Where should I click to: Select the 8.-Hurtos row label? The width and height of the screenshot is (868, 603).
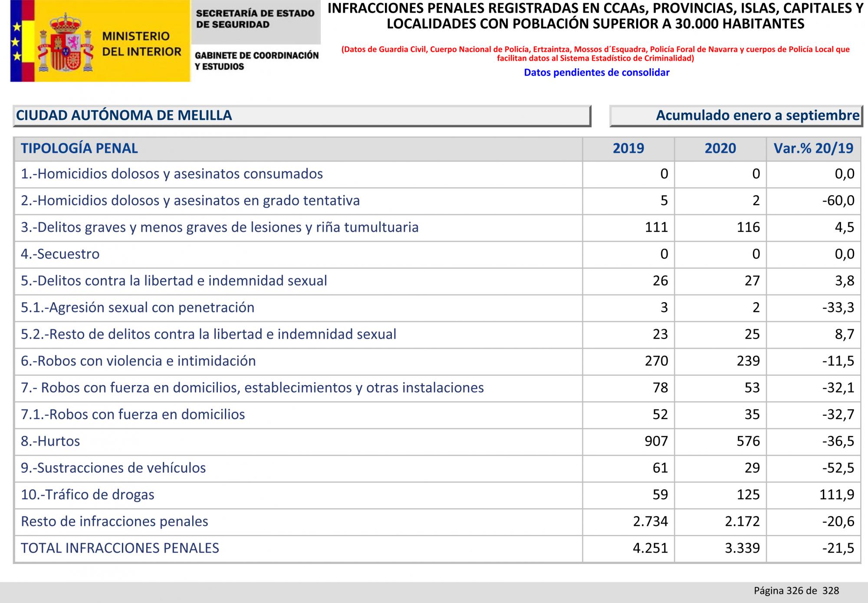point(50,441)
